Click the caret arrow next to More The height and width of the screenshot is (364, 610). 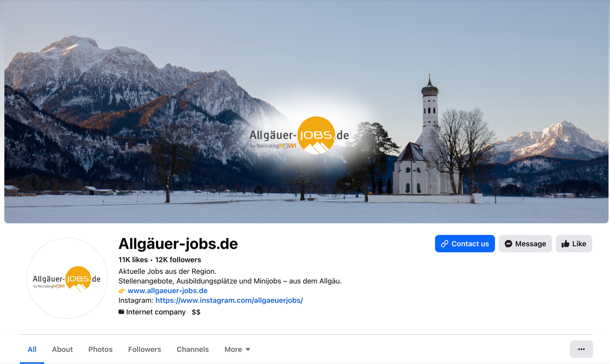coord(248,350)
